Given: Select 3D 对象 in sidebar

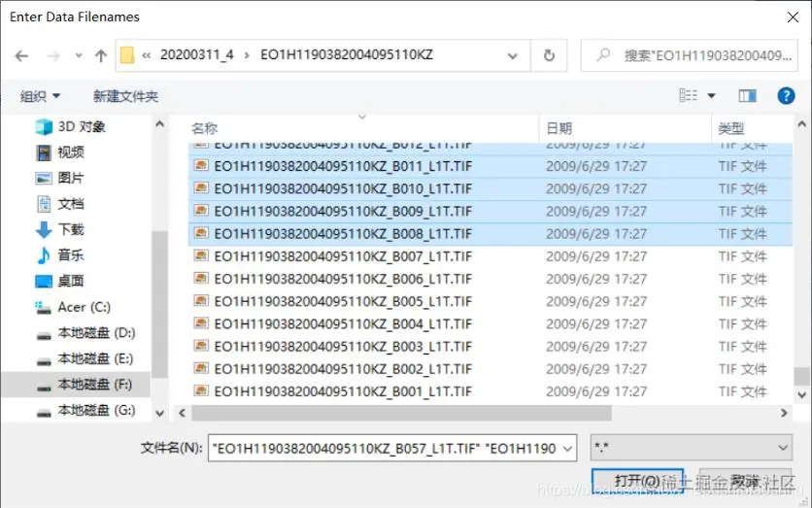Looking at the screenshot, I should (x=71, y=126).
